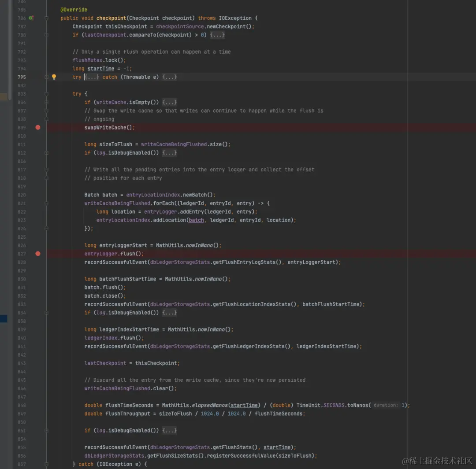Click entryLoggerStart declaration on line 826
This screenshot has height=469, width=476.
click(x=123, y=245)
